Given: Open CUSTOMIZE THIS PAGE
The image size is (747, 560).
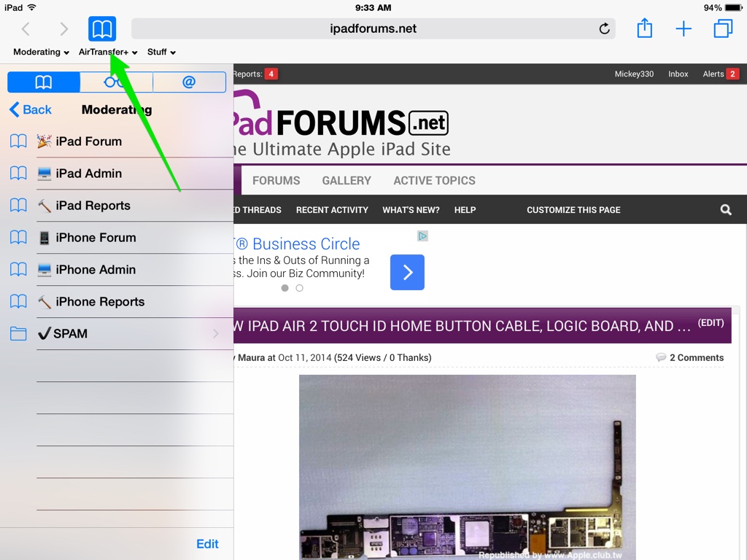Looking at the screenshot, I should [x=573, y=210].
